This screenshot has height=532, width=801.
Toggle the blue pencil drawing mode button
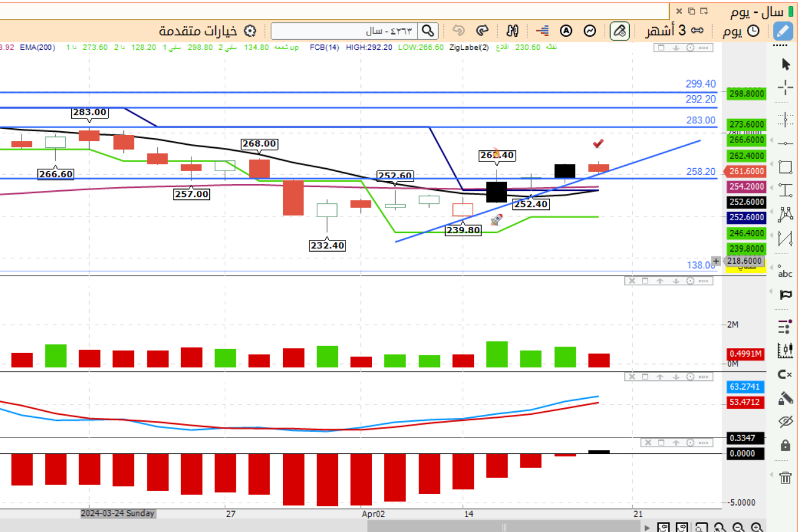783,31
